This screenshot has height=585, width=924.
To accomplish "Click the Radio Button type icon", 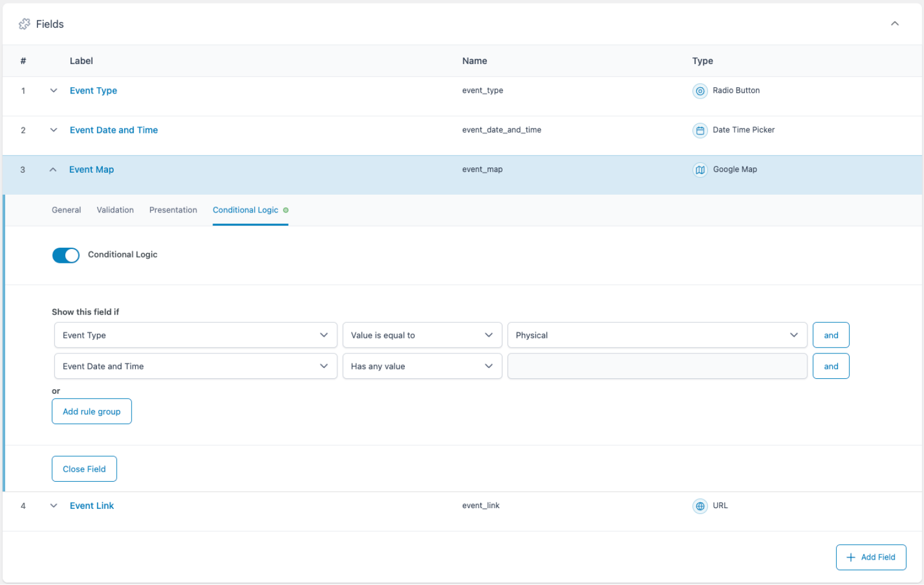I will pos(700,91).
